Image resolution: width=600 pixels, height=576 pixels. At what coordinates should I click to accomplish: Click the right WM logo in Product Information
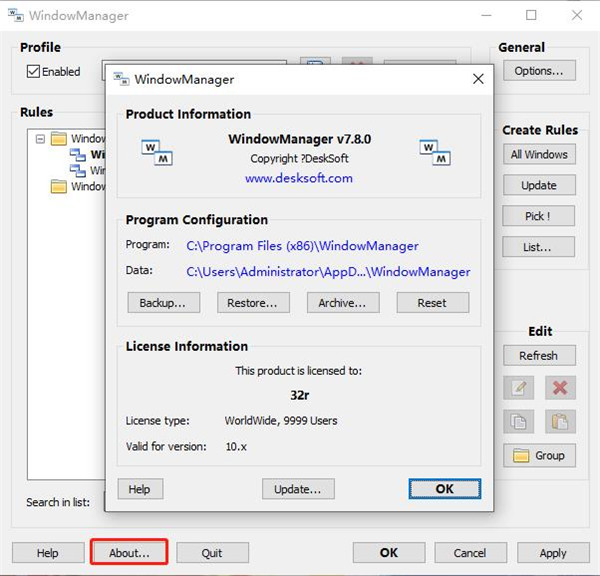click(x=435, y=152)
